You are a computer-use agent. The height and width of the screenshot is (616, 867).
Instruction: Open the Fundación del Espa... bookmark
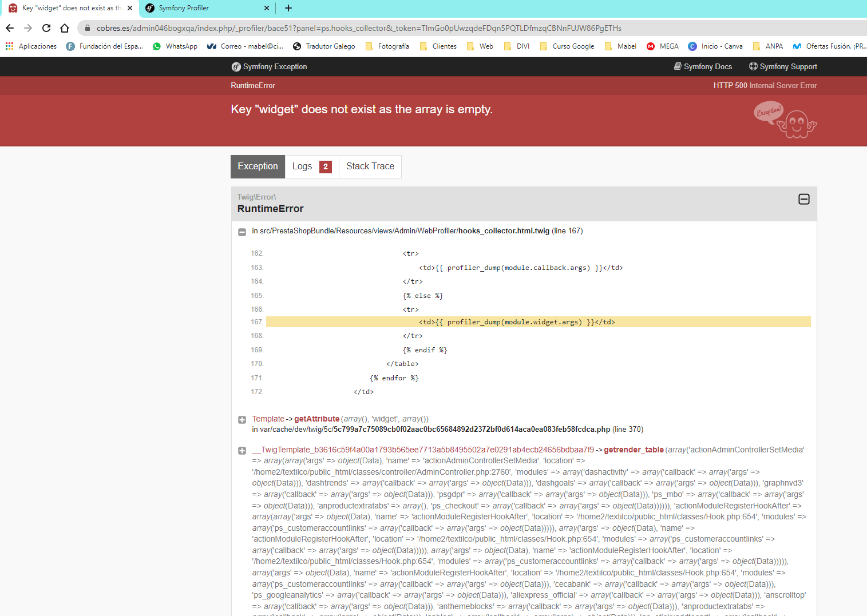105,46
